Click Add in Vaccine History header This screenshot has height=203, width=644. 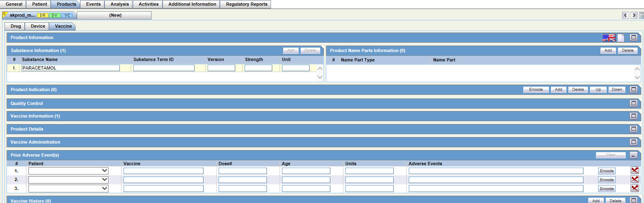(x=596, y=201)
